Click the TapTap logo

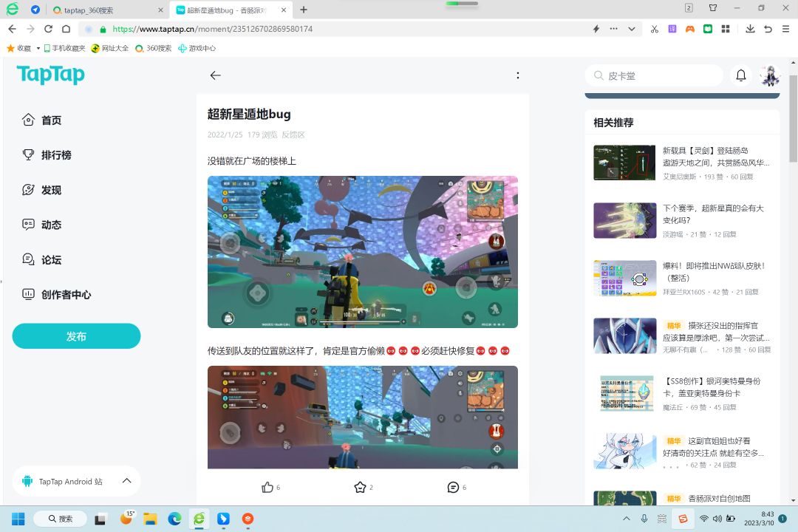click(51, 75)
